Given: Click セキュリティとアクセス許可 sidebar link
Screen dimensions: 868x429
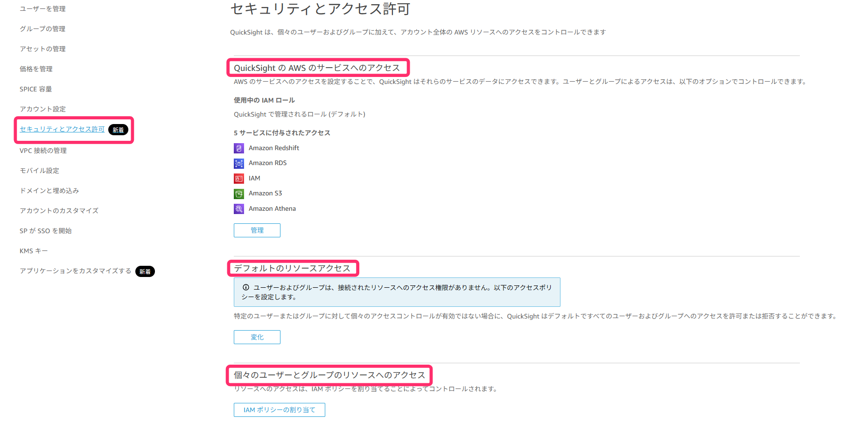Looking at the screenshot, I should (62, 129).
